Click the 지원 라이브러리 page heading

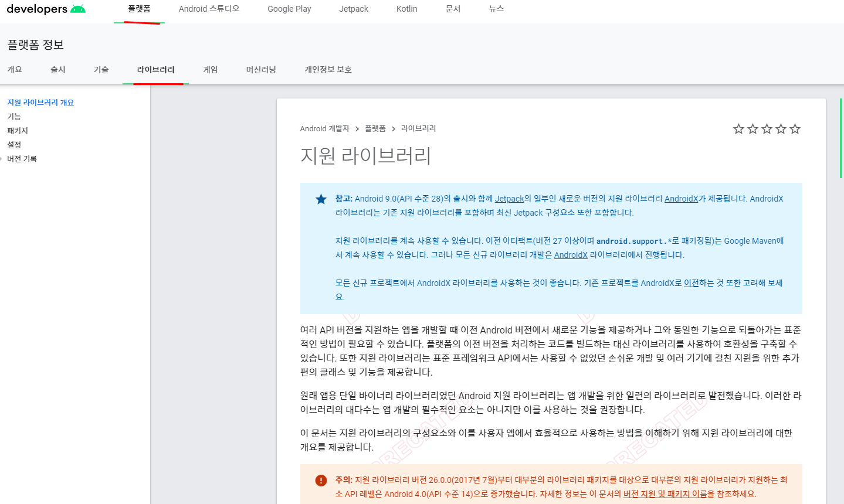point(365,156)
